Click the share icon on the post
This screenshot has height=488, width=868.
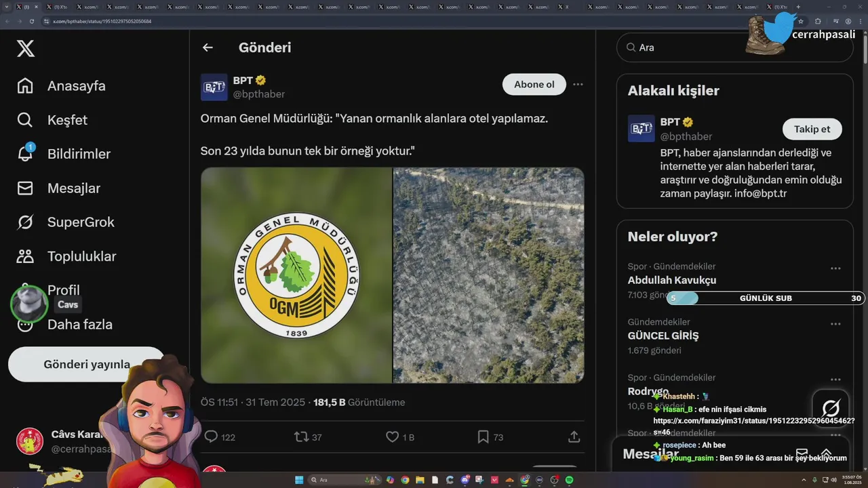(x=574, y=437)
